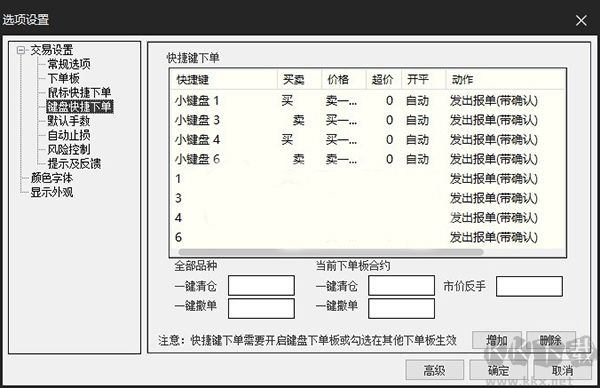Click the 快捷键 column header

tap(223, 80)
